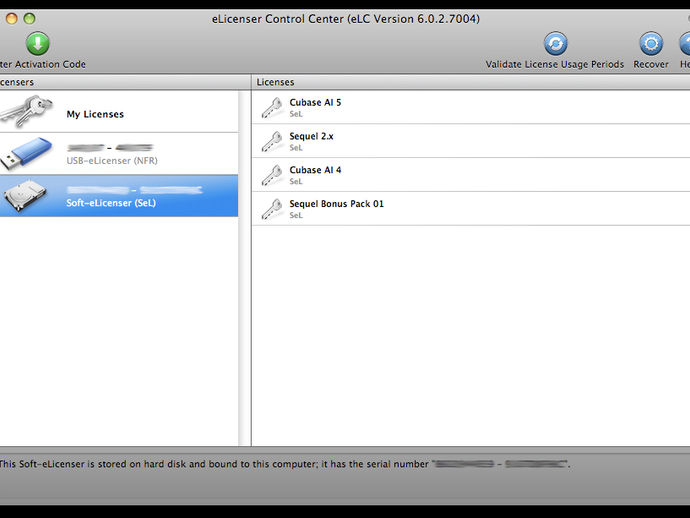Image resolution: width=690 pixels, height=518 pixels.
Task: Click the Help icon at toolbar edge
Action: 685,43
